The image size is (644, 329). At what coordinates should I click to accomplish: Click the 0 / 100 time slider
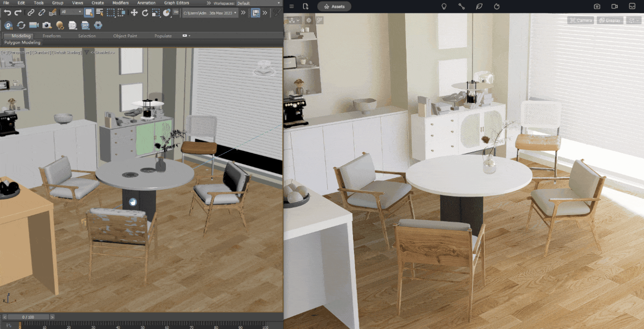(28, 317)
